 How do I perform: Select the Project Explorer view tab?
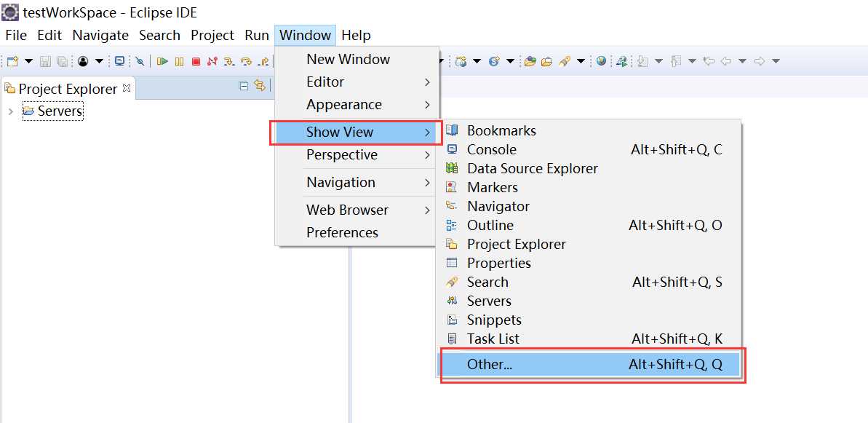tap(68, 89)
